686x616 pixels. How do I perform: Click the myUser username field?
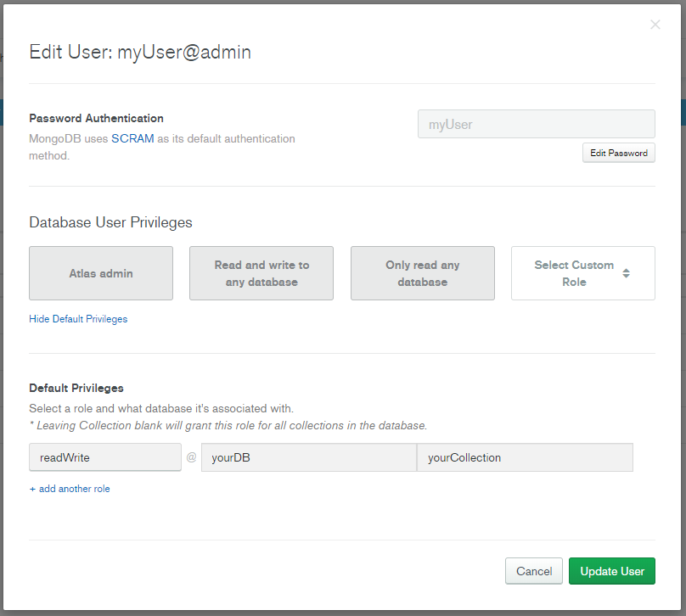click(x=536, y=124)
